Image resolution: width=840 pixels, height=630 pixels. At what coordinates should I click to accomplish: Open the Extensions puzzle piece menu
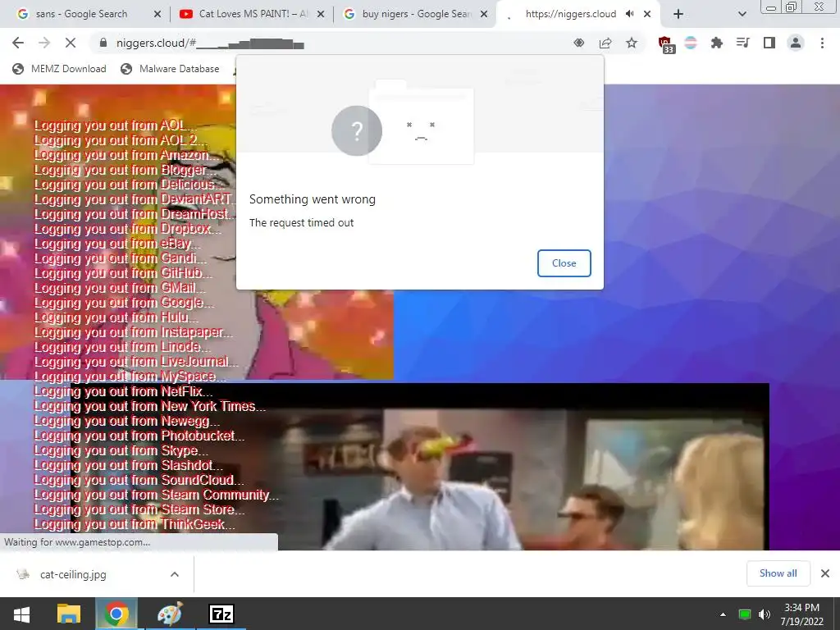point(717,43)
